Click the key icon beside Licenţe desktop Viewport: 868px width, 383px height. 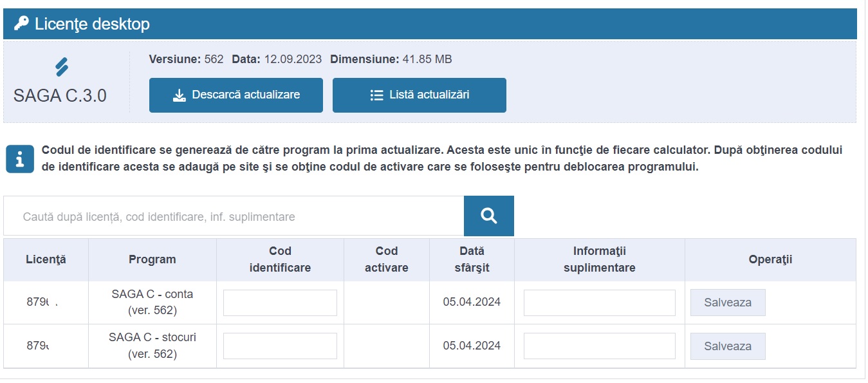coord(21,24)
